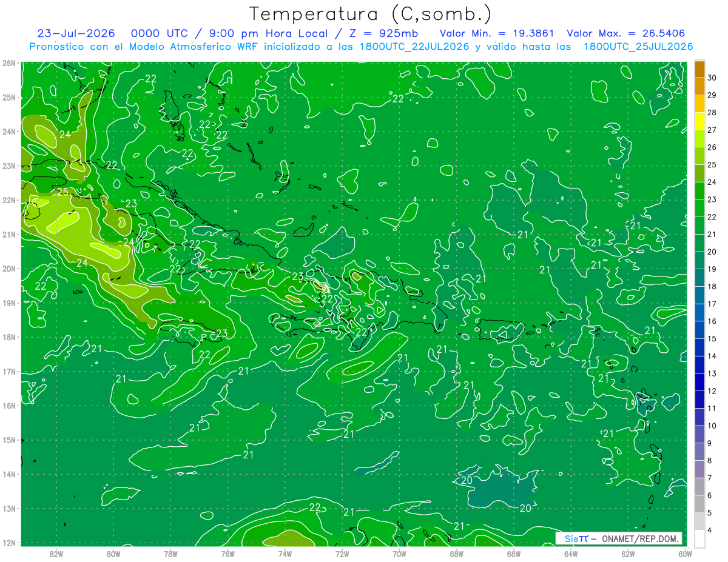Click the "25" contour label on the map
The height and width of the screenshot is (562, 728).
click(62, 192)
